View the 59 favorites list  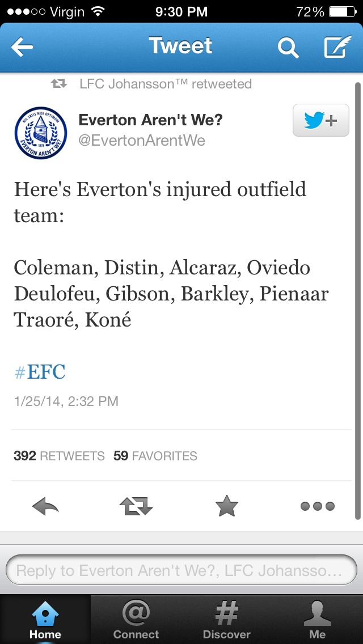(155, 456)
